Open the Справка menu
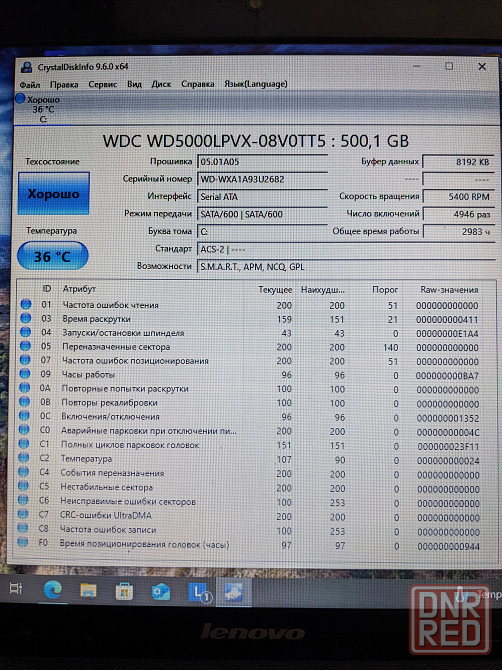The image size is (502, 670). pyautogui.click(x=197, y=84)
